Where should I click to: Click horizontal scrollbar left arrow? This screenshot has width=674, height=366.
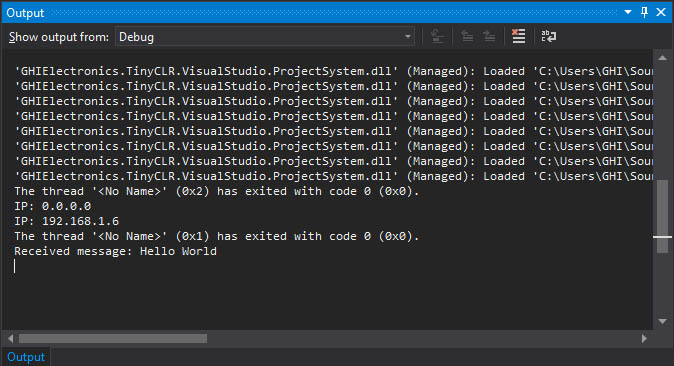coord(10,338)
